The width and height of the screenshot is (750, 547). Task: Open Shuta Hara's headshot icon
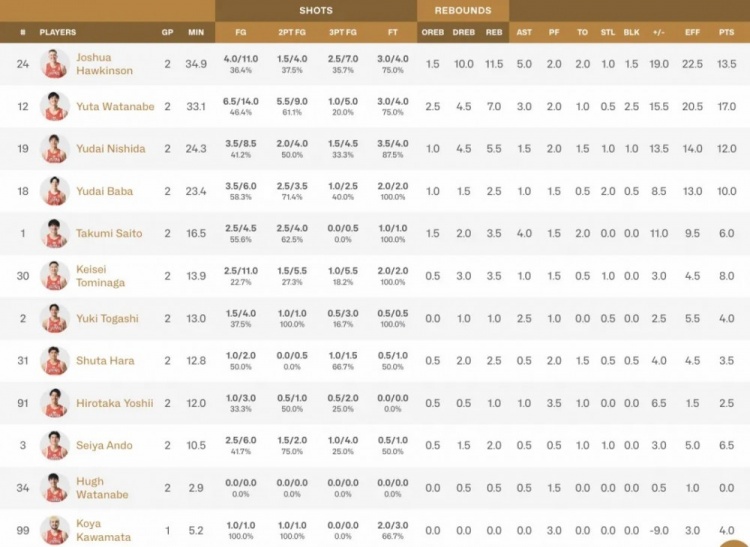tap(55, 361)
